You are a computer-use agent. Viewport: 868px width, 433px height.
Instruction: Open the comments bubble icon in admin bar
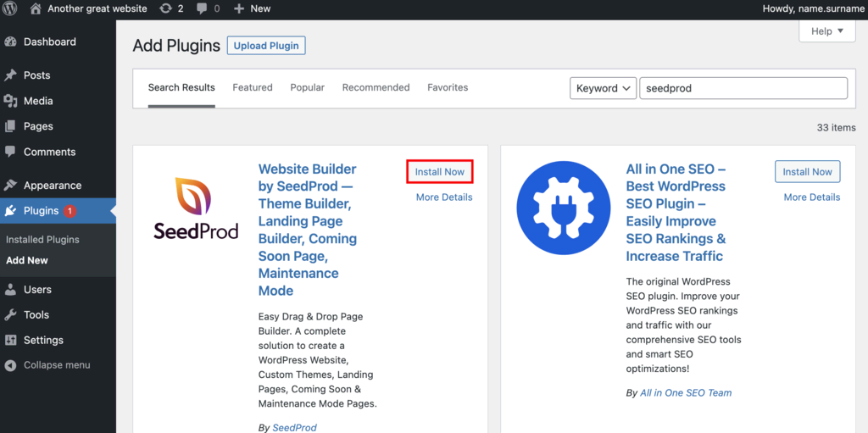coord(202,8)
